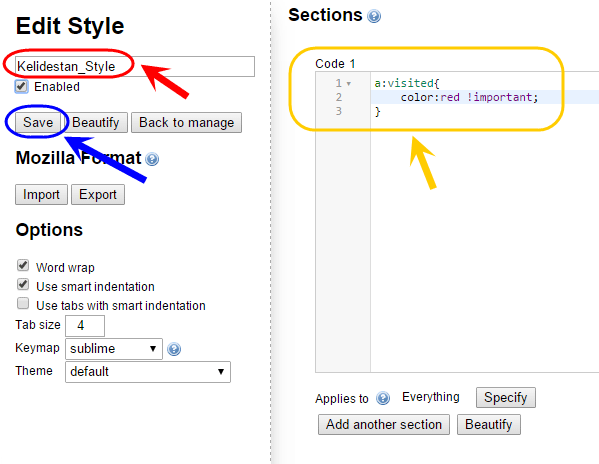The height and width of the screenshot is (464, 599).
Task: Expand the Keymap sublime dropdown
Action: [x=114, y=349]
